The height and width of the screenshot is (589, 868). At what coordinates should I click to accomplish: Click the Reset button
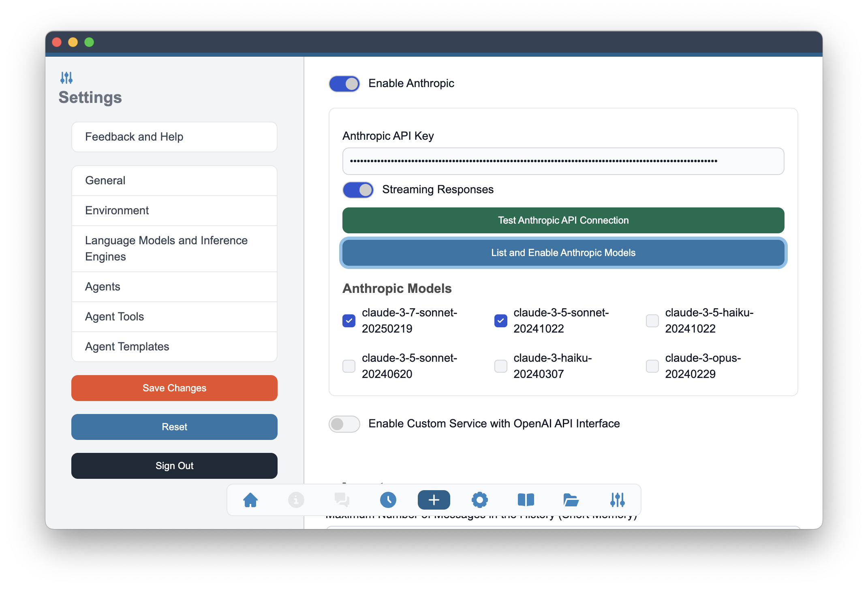174,427
